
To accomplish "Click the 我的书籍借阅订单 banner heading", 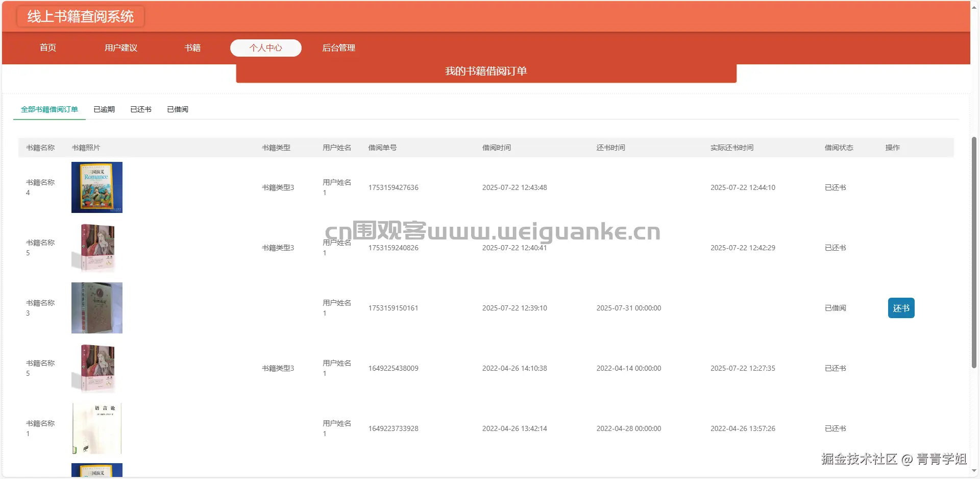I will click(486, 71).
